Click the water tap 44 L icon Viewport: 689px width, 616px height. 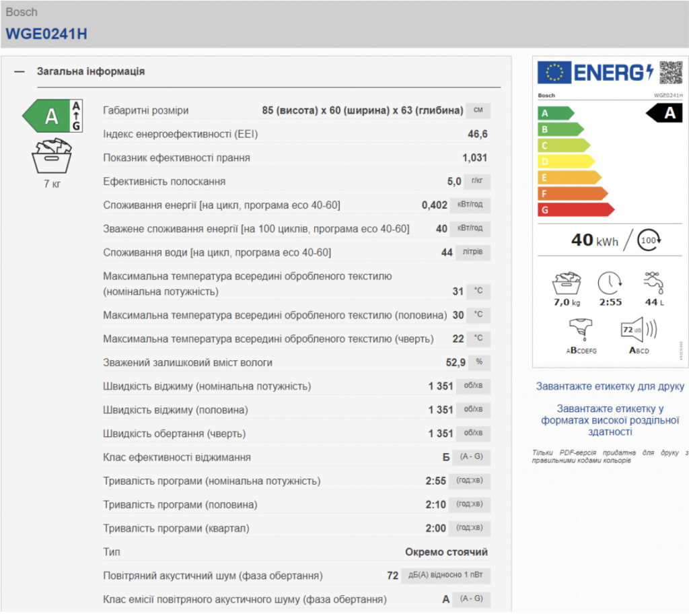pos(653,283)
